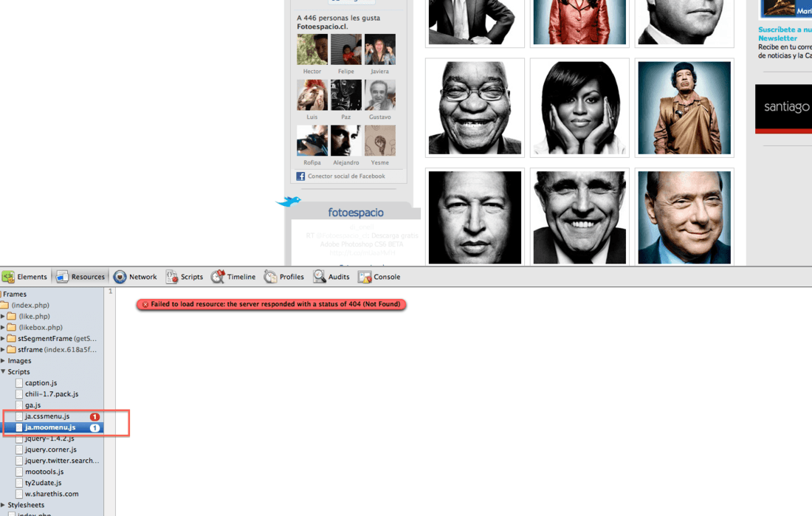Open Javiera's Facebook profile picture
This screenshot has height=516, width=812.
379,49
